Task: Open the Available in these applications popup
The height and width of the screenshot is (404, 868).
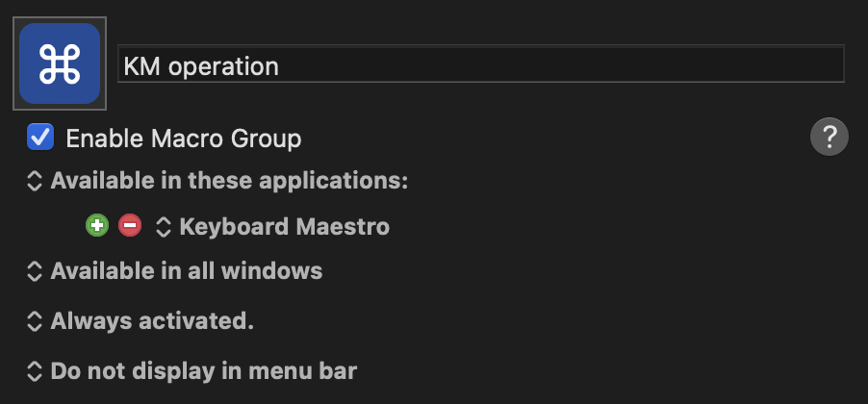Action: click(229, 181)
